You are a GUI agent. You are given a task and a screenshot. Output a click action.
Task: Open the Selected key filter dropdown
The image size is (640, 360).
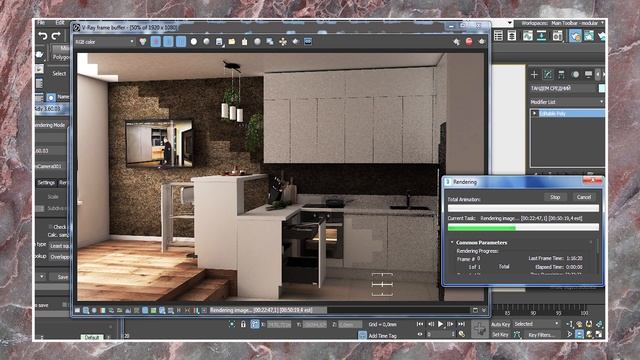[x=536, y=324]
